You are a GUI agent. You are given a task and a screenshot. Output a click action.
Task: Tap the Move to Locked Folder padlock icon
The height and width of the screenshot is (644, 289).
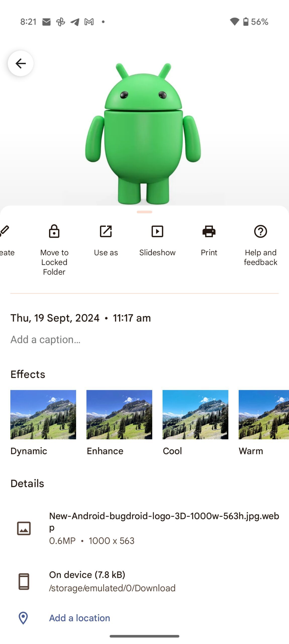(54, 231)
